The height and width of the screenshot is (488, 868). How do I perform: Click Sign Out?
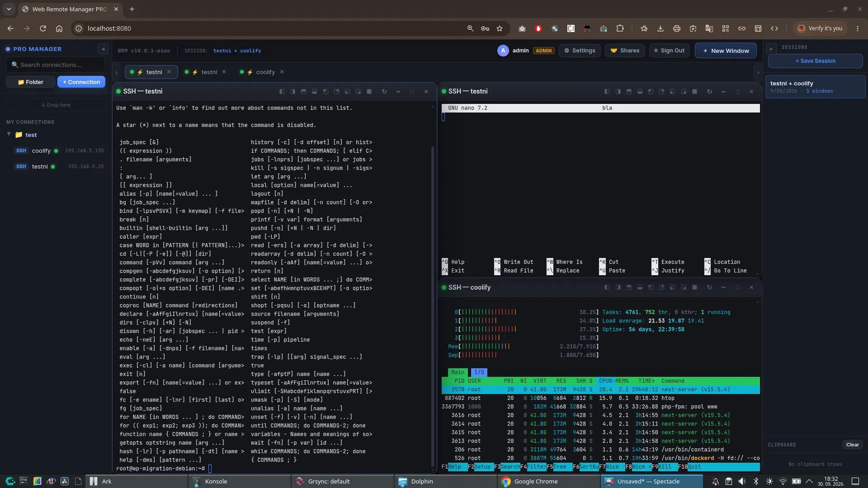tap(670, 51)
